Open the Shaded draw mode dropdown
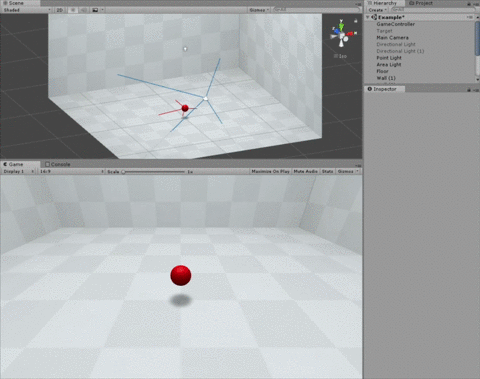 (27, 10)
